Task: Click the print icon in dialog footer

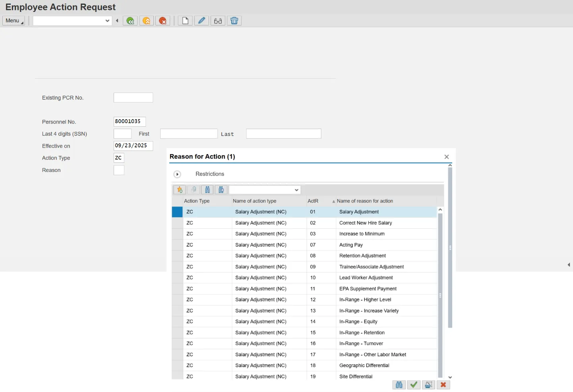Action: 428,384
